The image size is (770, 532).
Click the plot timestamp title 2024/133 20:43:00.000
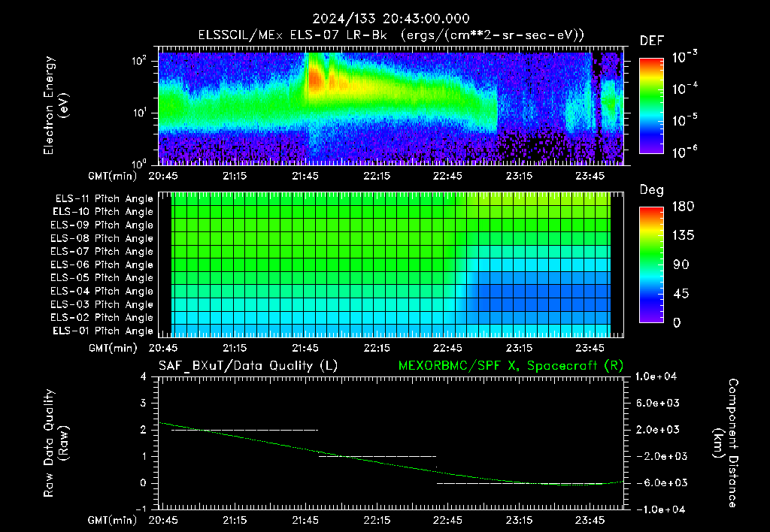[391, 19]
